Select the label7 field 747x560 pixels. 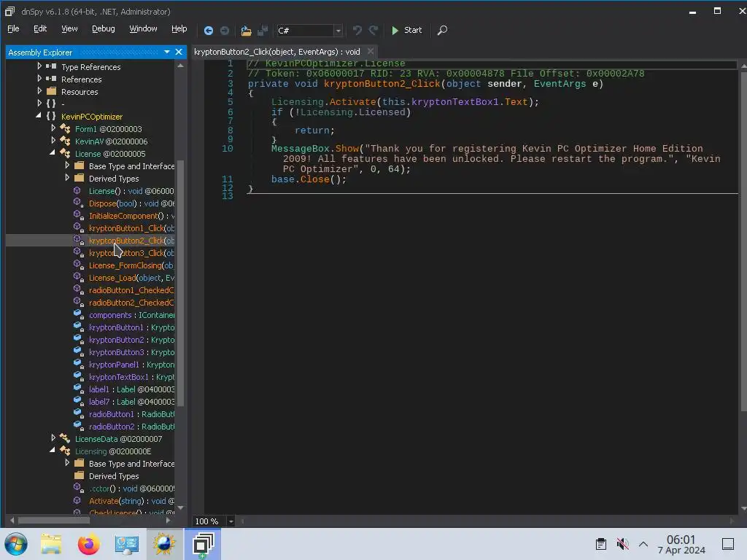[131, 402]
